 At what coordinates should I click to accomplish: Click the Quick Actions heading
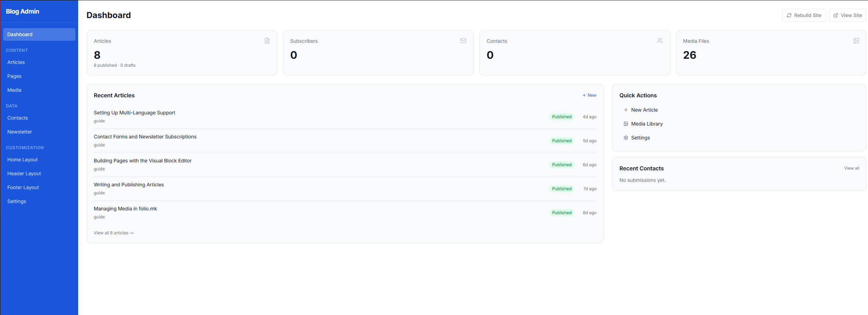[x=638, y=95]
